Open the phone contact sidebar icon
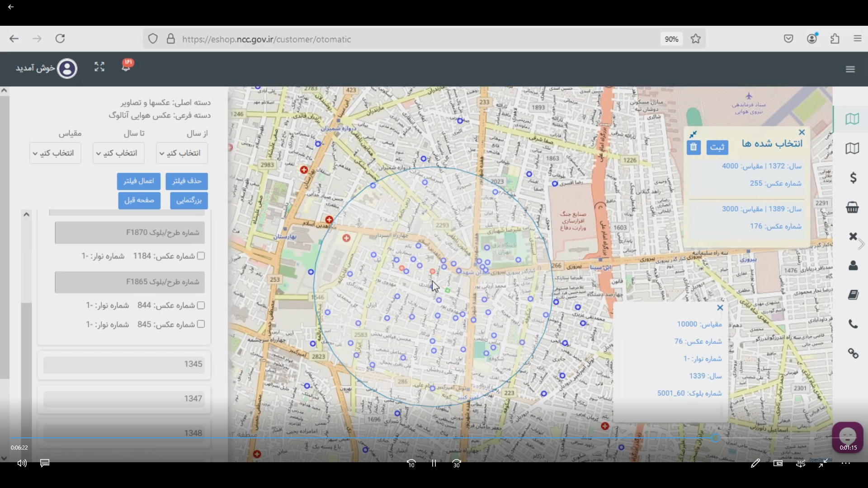Screen dimensions: 868x488 tap(853, 324)
